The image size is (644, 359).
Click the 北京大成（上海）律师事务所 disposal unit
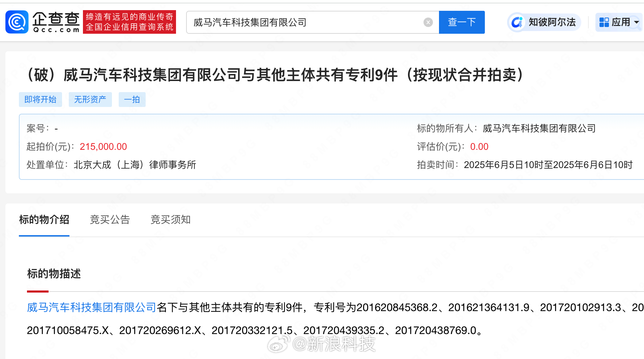coord(135,165)
